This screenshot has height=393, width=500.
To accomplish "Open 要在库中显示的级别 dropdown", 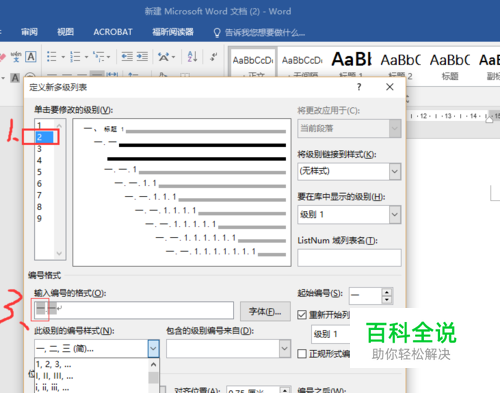I will 395,214.
